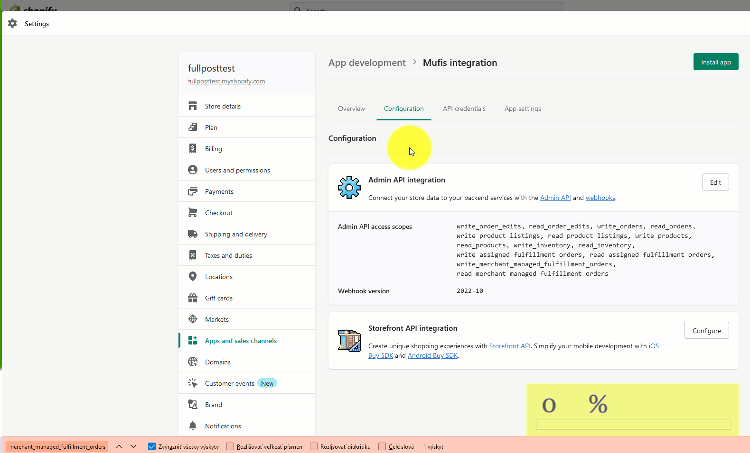
Task: Click the Settings gear icon
Action: point(12,23)
